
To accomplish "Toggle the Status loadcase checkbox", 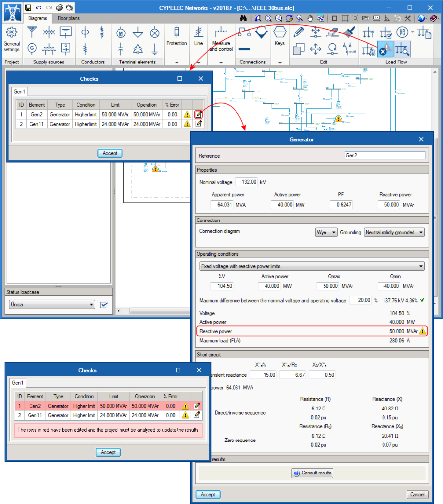I will tap(104, 304).
